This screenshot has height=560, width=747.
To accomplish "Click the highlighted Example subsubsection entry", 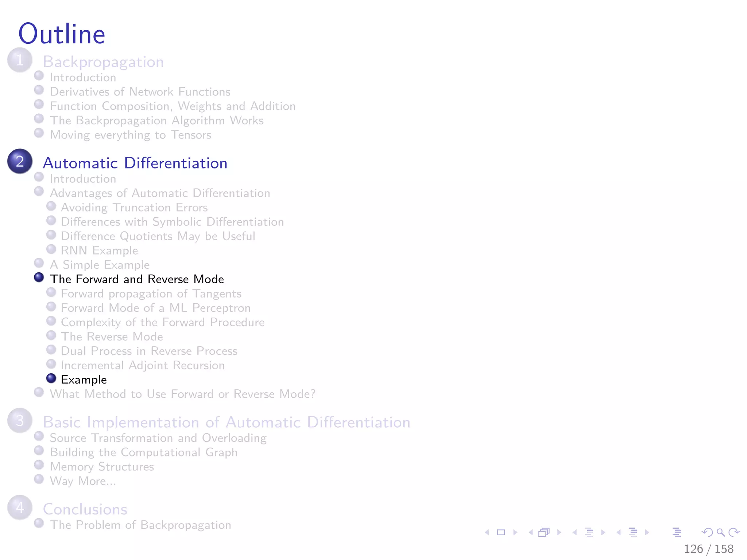I will coord(84,380).
